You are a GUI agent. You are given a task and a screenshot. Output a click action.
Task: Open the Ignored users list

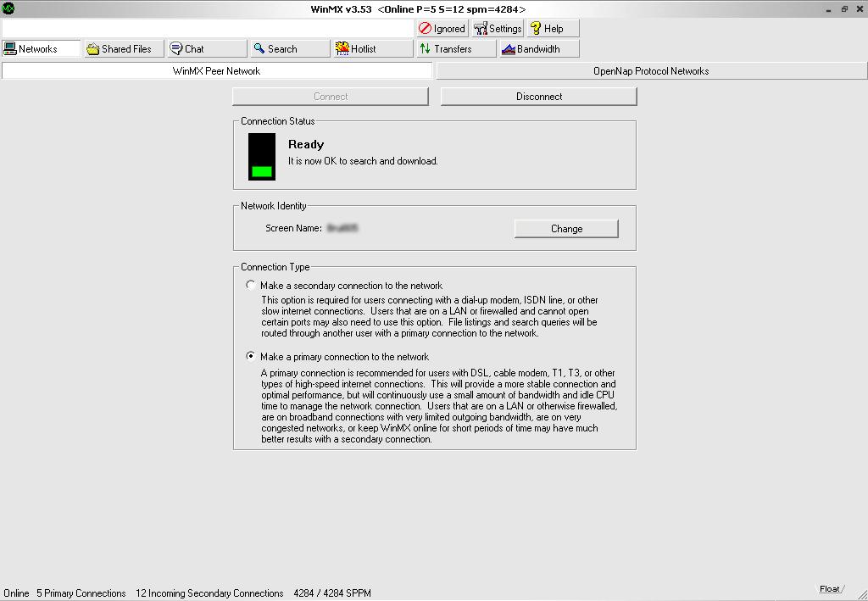click(442, 29)
